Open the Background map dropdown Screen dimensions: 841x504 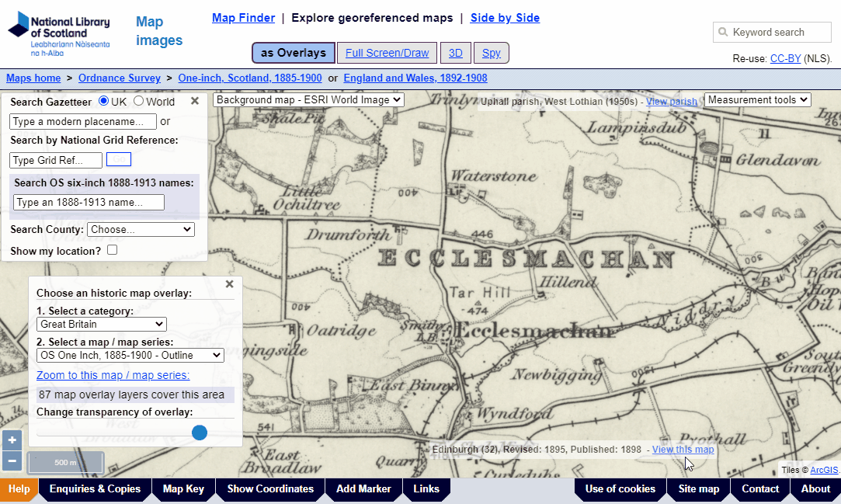pos(308,99)
